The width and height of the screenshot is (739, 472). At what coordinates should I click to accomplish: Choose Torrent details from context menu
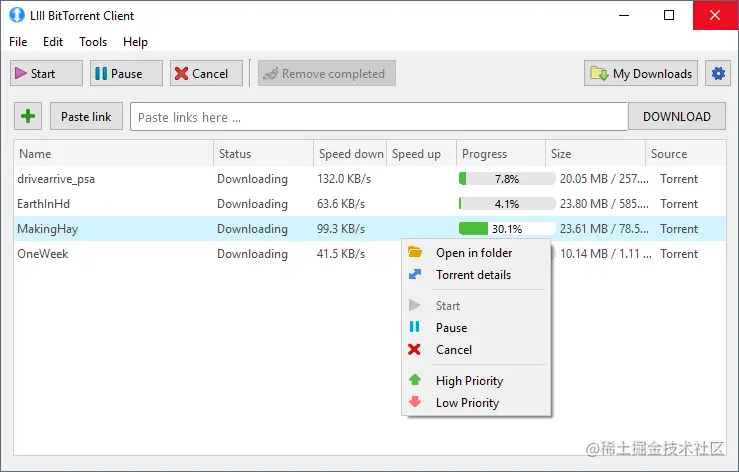click(476, 275)
